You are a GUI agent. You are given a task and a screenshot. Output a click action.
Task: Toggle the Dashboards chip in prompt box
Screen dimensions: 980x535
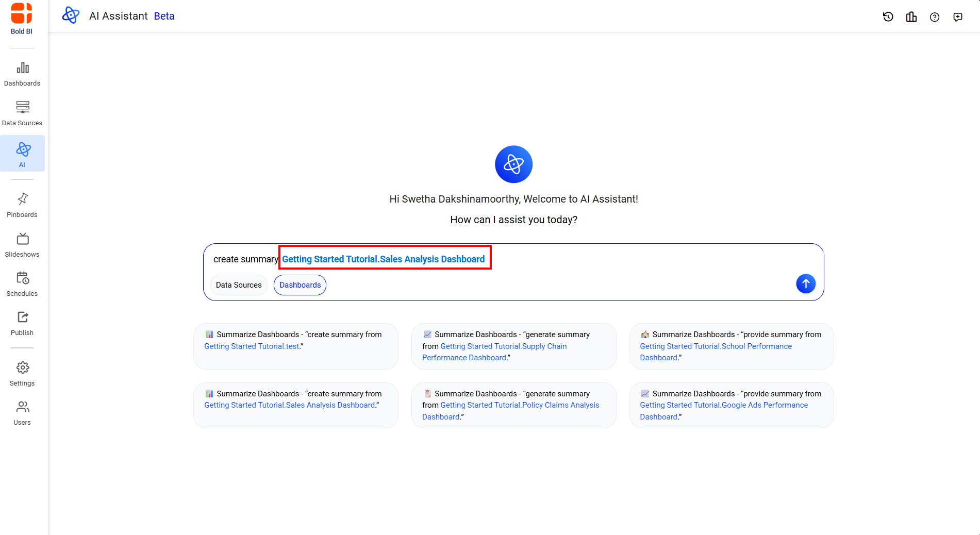300,285
